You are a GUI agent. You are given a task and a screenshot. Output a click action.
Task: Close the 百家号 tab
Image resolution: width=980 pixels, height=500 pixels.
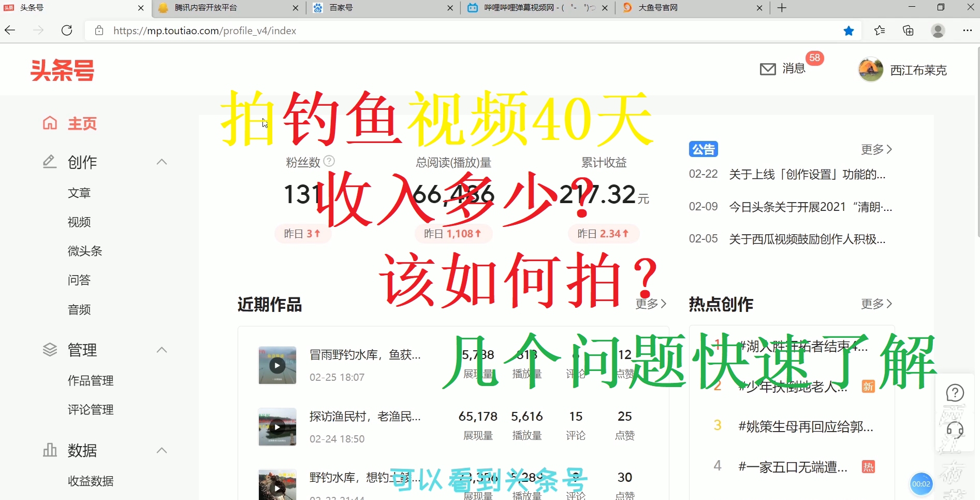point(450,8)
